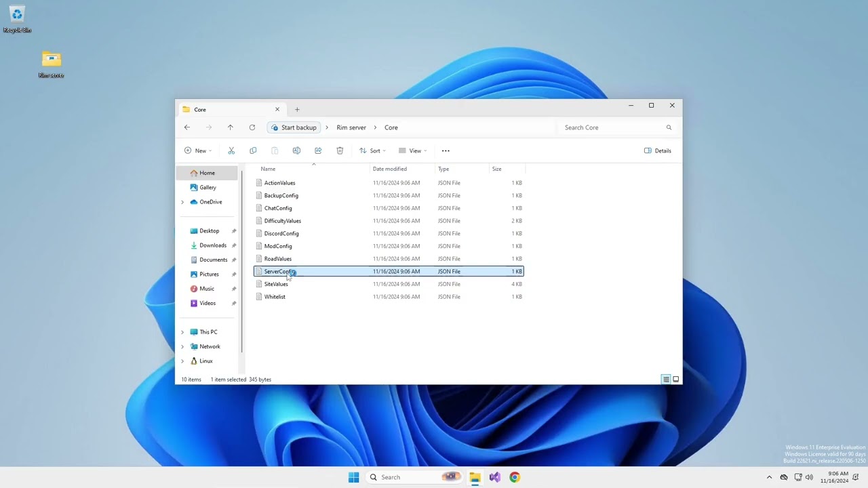Select the ActionValues file icon

(259, 183)
